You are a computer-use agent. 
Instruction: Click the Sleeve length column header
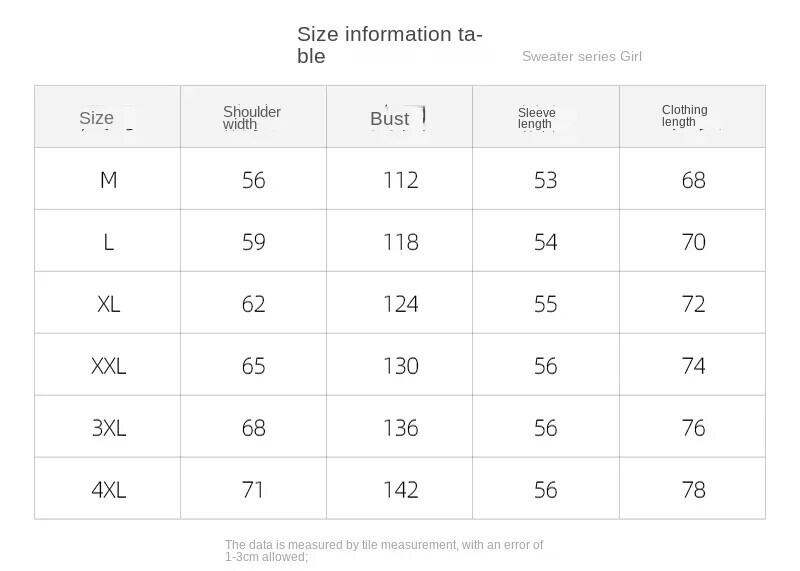pos(536,118)
